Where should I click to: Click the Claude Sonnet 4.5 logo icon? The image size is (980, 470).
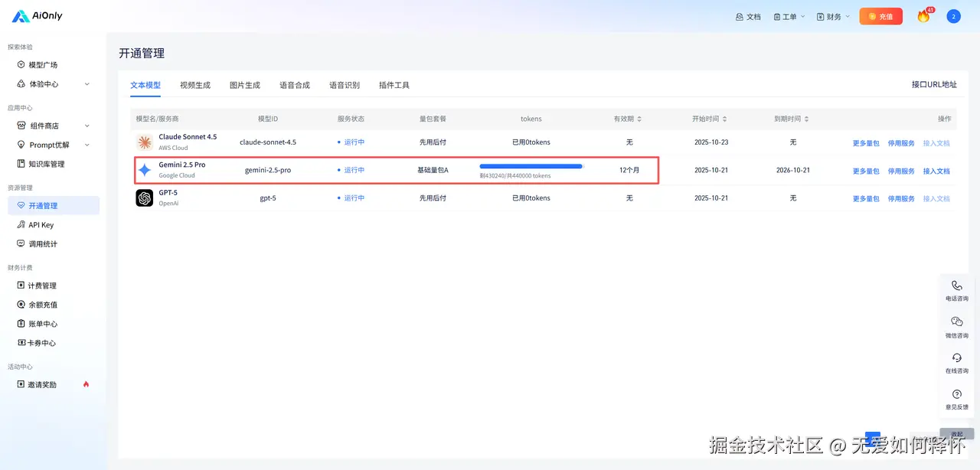point(145,142)
